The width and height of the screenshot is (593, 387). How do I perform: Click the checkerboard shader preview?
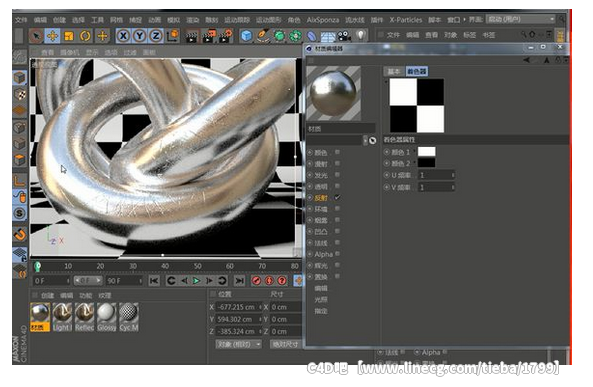point(417,106)
